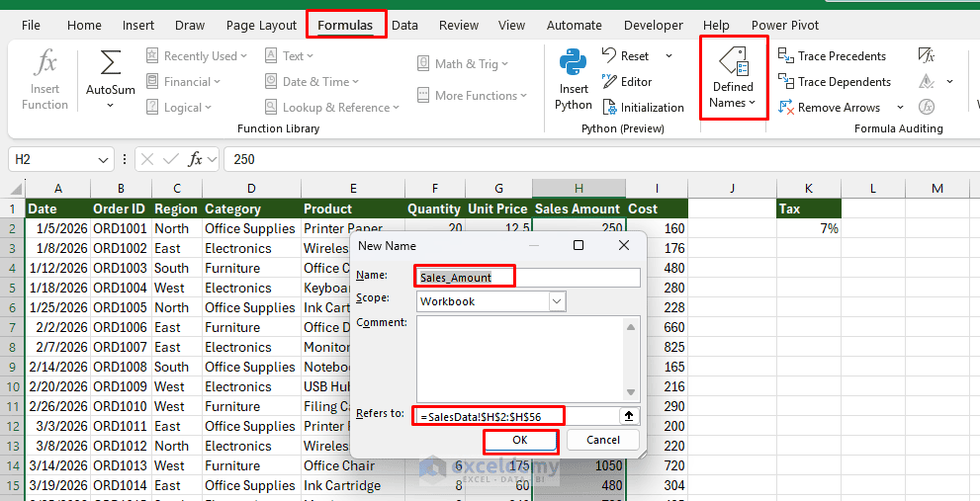The image size is (980, 501).
Task: Click Trace Dependents
Action: point(835,82)
